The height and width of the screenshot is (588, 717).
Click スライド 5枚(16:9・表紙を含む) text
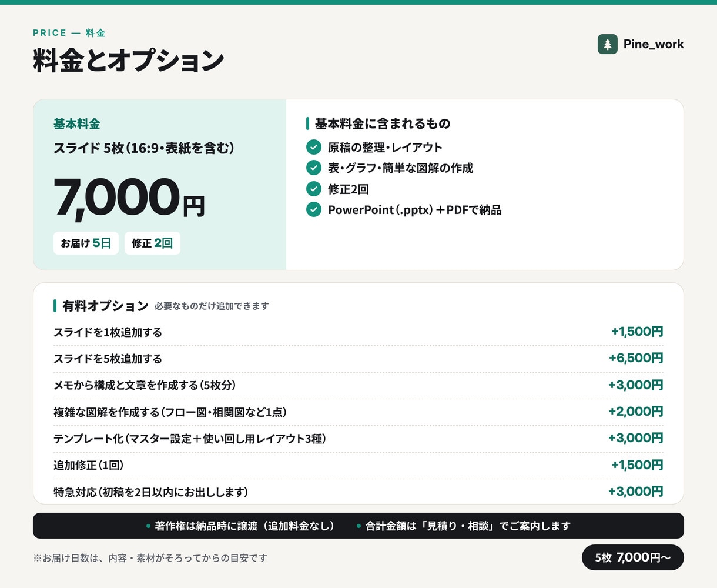(x=144, y=148)
